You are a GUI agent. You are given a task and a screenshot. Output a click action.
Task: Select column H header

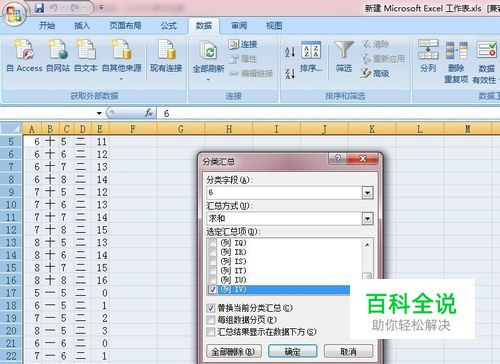coord(229,129)
